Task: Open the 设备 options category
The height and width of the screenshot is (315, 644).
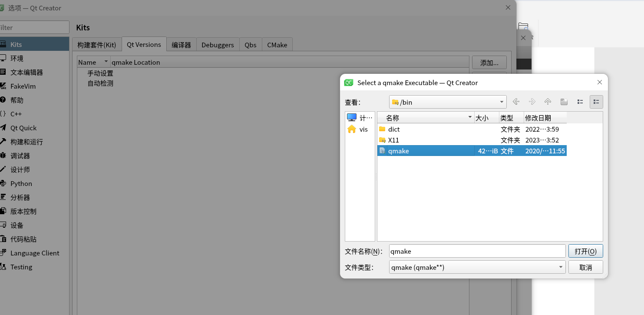Action: click(34, 225)
